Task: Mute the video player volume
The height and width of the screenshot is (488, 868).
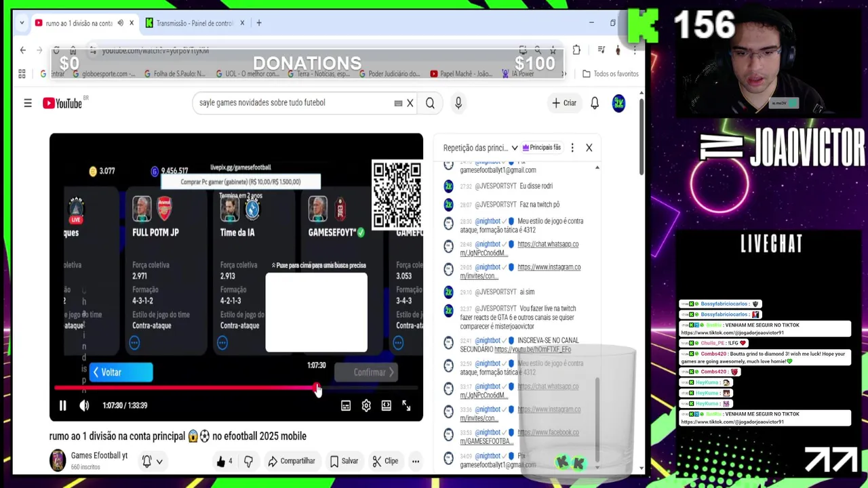Action: click(x=84, y=405)
